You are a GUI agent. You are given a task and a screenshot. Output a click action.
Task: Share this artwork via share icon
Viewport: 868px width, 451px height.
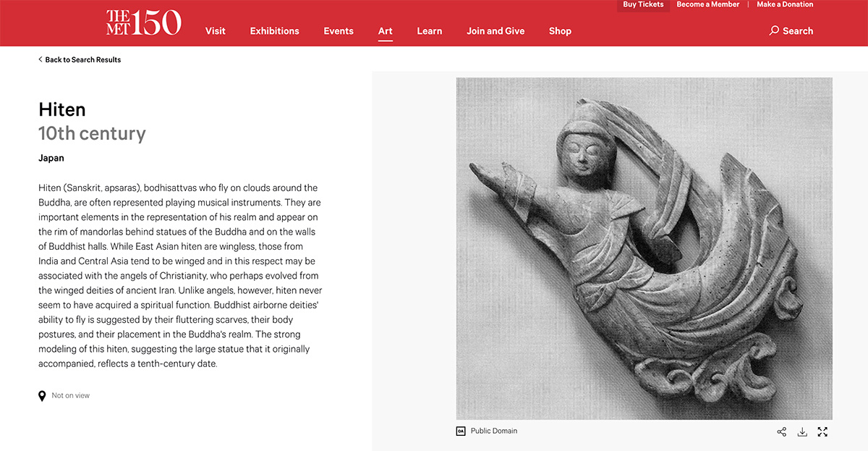(x=781, y=432)
